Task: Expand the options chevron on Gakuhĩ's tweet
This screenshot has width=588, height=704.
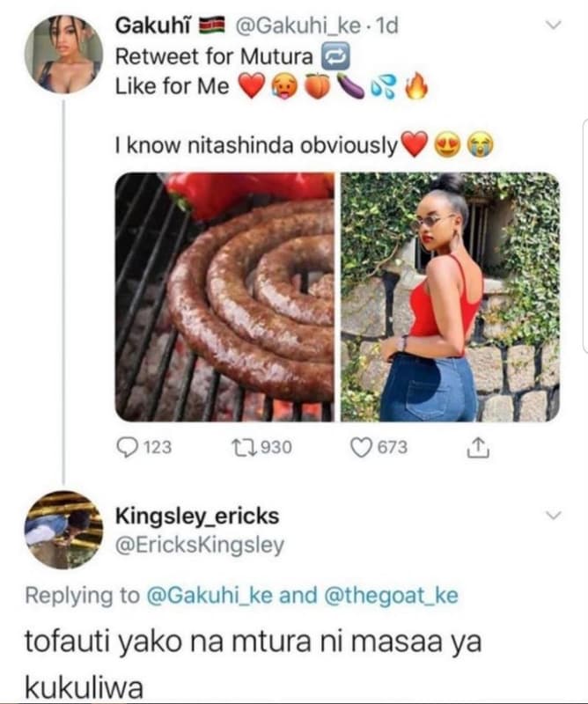Action: click(553, 26)
